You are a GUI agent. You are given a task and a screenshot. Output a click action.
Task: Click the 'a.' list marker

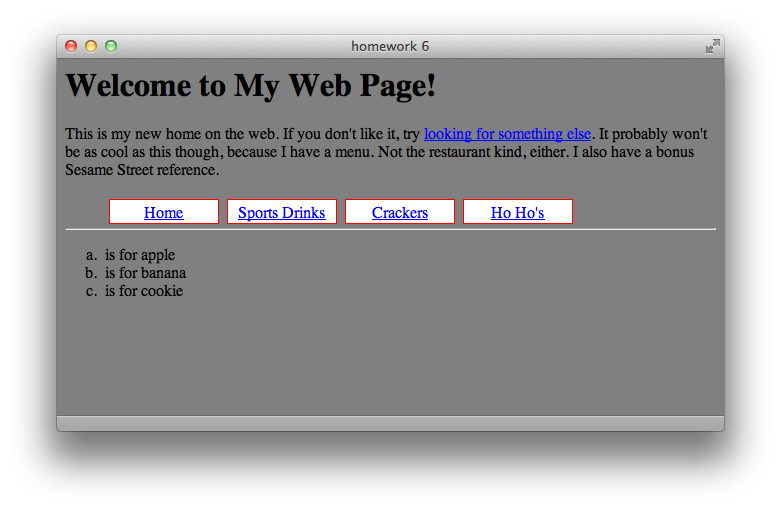[x=91, y=255]
